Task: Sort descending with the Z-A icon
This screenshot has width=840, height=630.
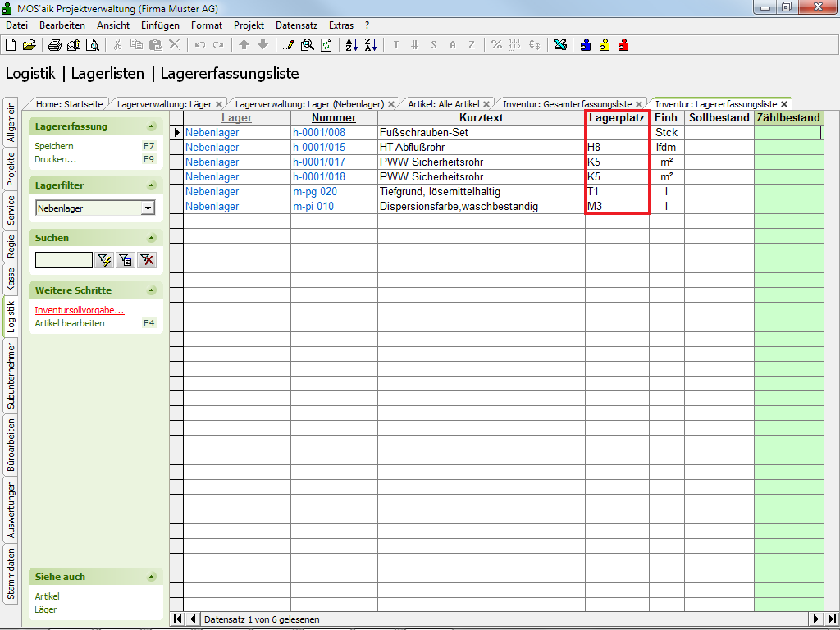Action: (x=371, y=46)
